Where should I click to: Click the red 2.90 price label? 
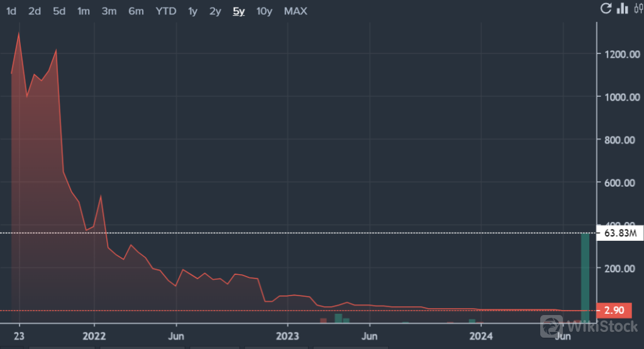point(613,311)
